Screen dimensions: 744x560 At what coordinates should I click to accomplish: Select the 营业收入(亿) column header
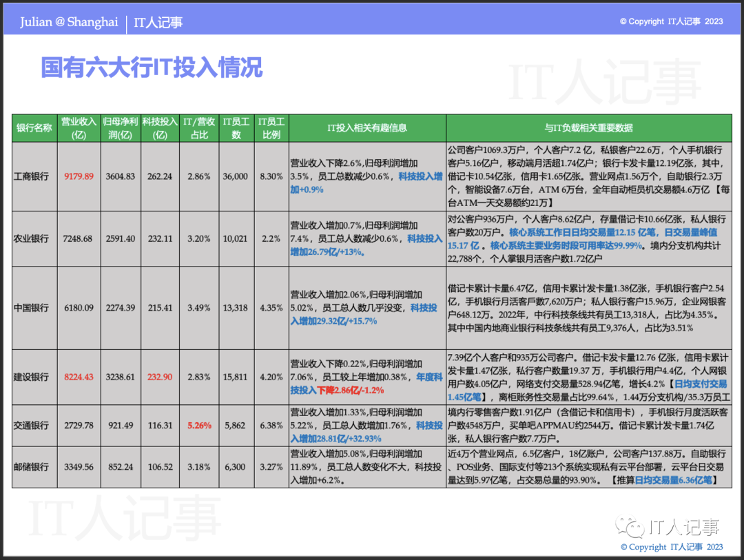tap(79, 128)
